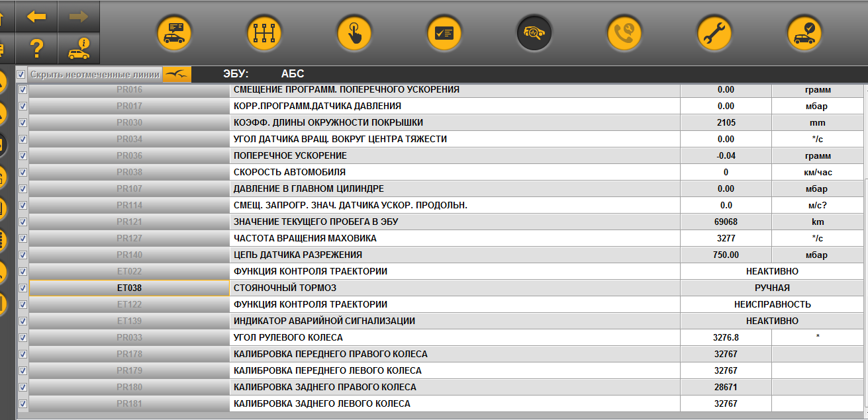Toggle the 'Скрыть неотмеченные линии' checkbox
The width and height of the screenshot is (868, 420).
pos(21,74)
